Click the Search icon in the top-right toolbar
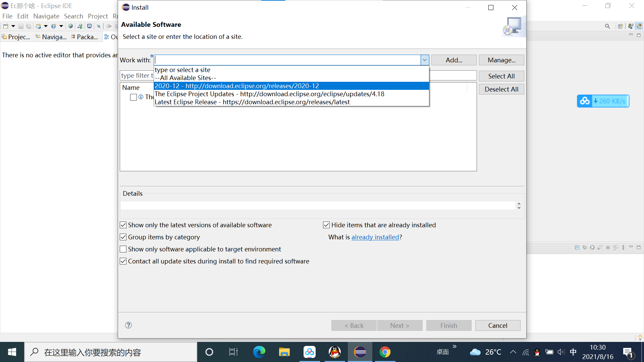The height and width of the screenshot is (362, 644). pos(608,26)
